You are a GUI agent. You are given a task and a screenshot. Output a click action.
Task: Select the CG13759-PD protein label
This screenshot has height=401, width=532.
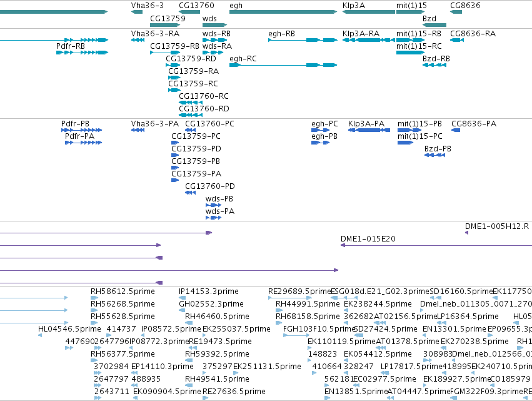tap(196, 149)
